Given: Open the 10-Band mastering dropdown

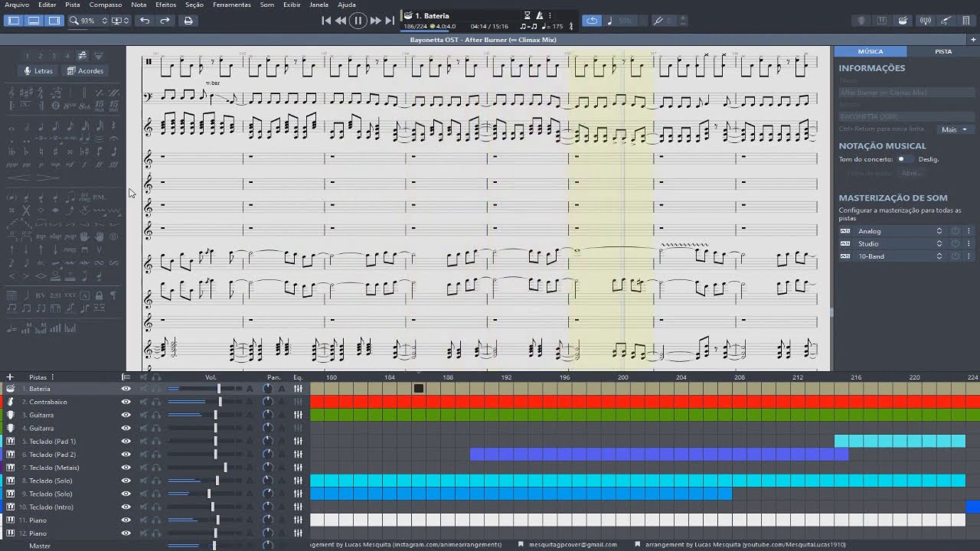Looking at the screenshot, I should pyautogui.click(x=899, y=256).
